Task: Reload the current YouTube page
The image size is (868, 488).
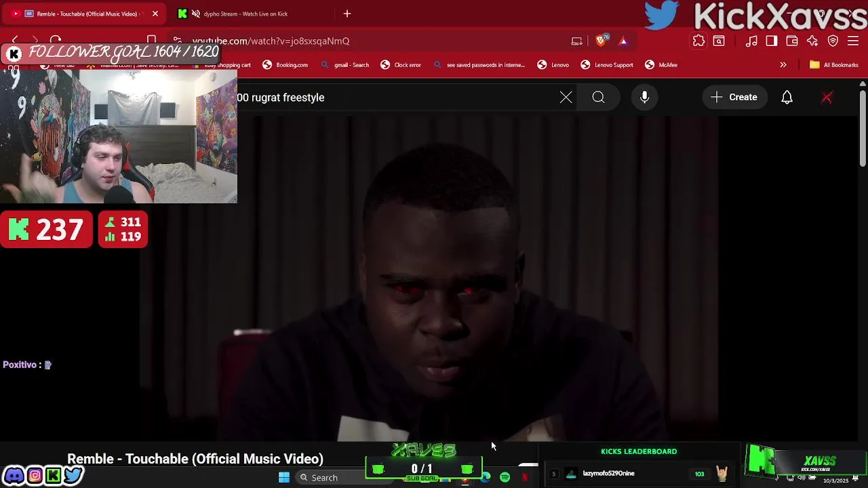Action: point(56,41)
